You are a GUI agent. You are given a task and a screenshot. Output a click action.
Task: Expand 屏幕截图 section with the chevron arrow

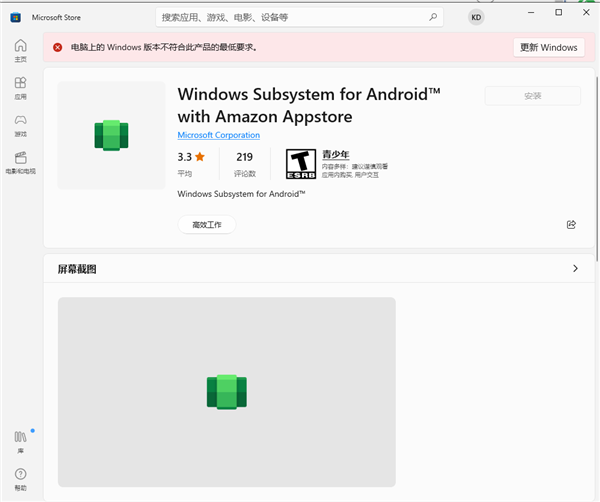tap(575, 269)
